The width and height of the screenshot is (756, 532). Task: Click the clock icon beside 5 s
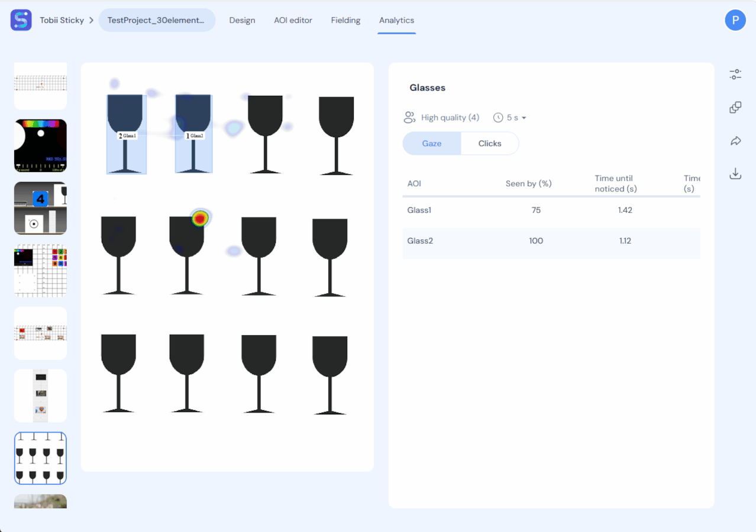click(x=498, y=118)
